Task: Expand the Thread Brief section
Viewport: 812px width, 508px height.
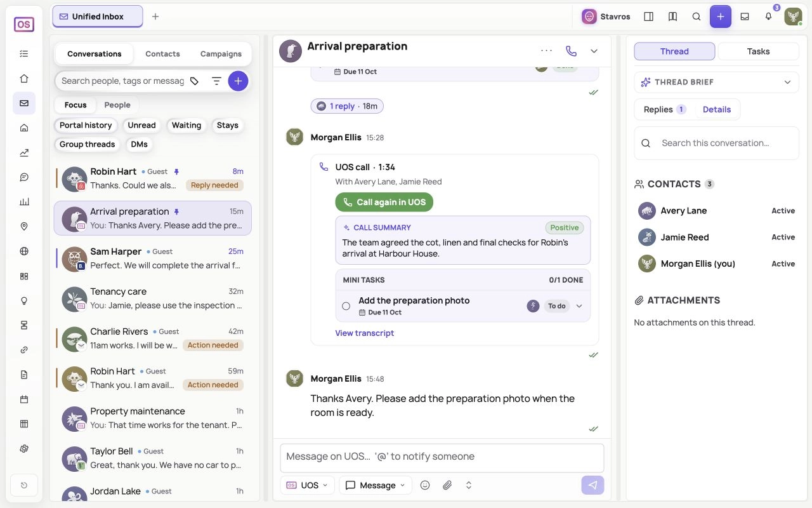Action: pos(716,82)
